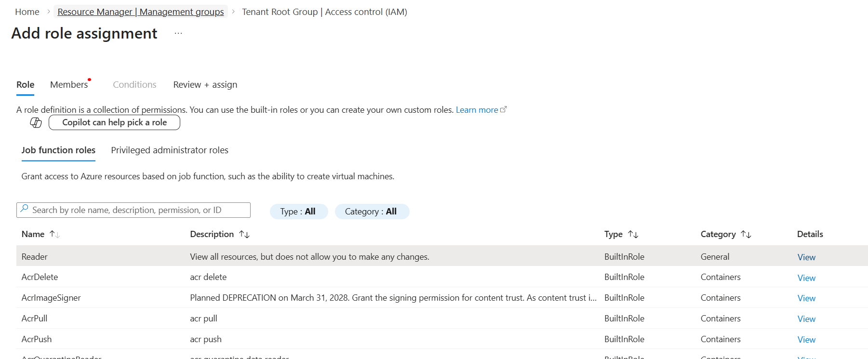Screen dimensions: 868x359
Task: Focus the role search input field
Action: click(x=137, y=210)
